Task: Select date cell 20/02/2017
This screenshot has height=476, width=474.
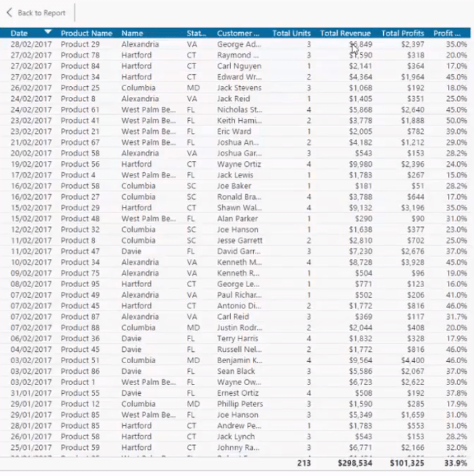Action: [31, 154]
